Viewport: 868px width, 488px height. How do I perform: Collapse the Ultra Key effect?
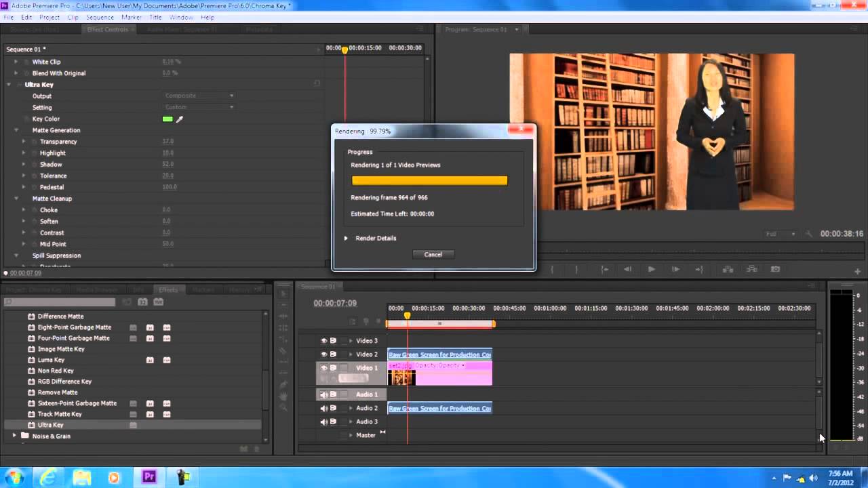click(9, 85)
